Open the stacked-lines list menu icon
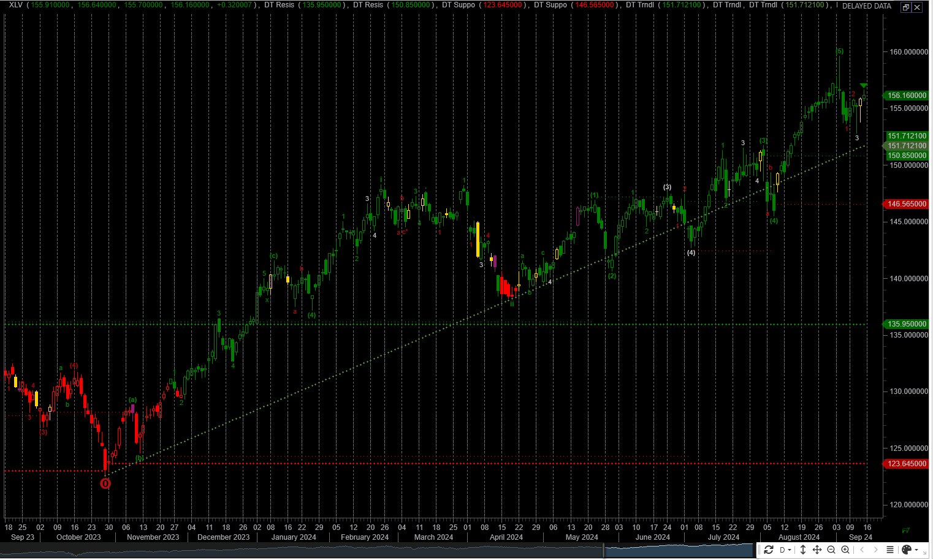This screenshot has width=933, height=560. tap(890, 550)
